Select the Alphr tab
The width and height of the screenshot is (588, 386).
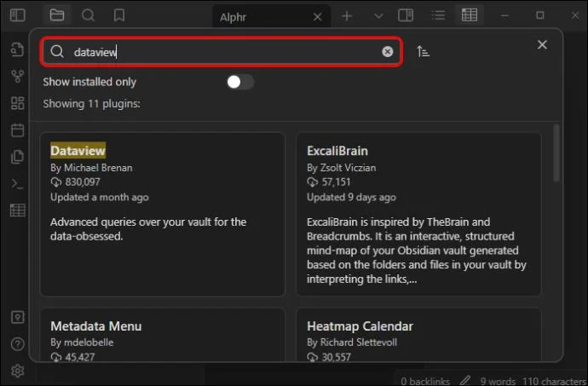click(271, 17)
